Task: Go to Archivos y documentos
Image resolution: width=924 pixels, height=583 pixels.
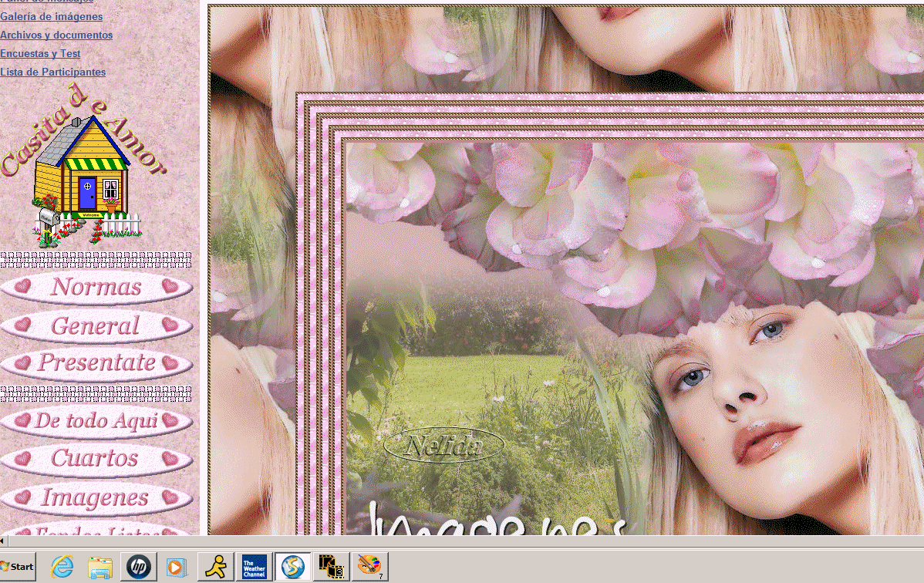Action: [56, 35]
